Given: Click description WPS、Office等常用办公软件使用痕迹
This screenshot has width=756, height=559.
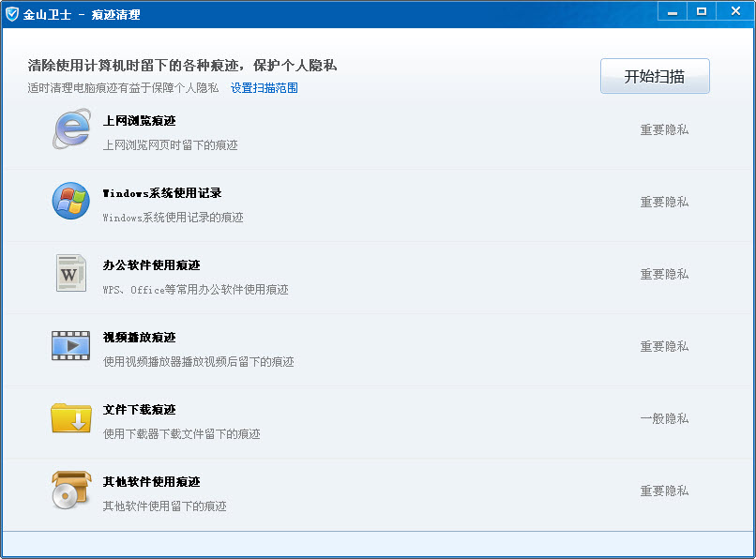Looking at the screenshot, I should (196, 290).
